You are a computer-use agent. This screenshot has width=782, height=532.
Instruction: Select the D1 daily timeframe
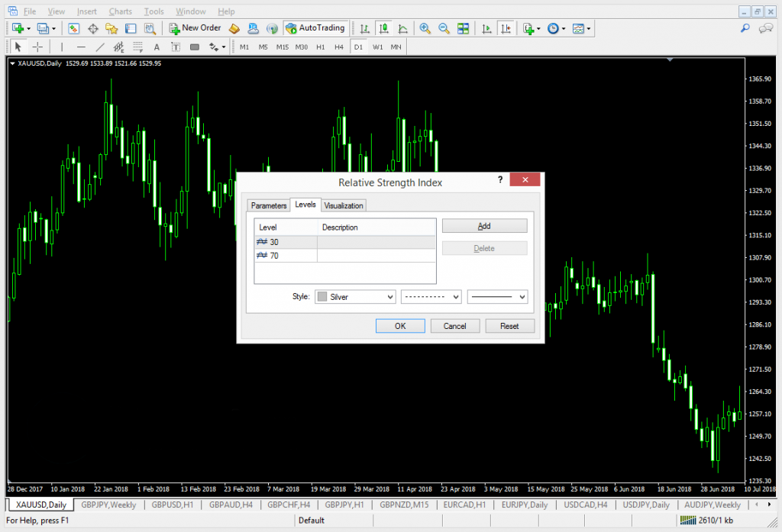[x=359, y=47]
